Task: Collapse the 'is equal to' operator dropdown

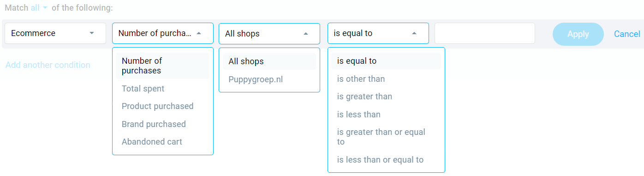Action: tap(378, 33)
